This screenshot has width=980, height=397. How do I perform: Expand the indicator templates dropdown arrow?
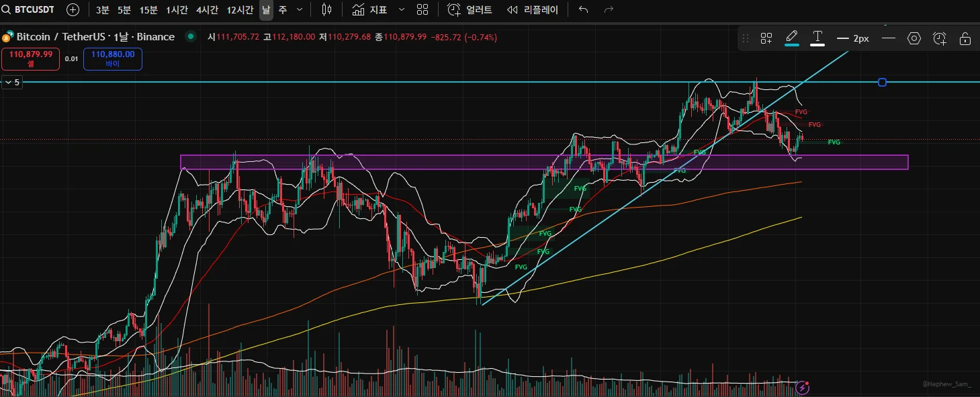tap(402, 10)
